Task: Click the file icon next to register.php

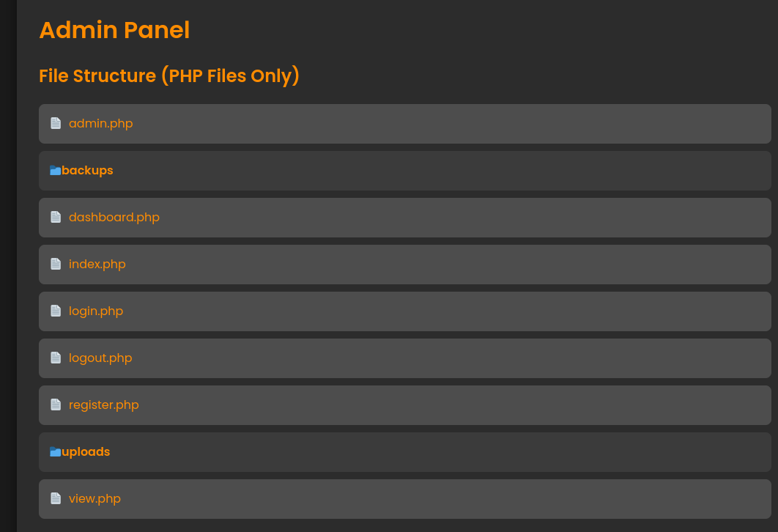Action: (x=56, y=404)
